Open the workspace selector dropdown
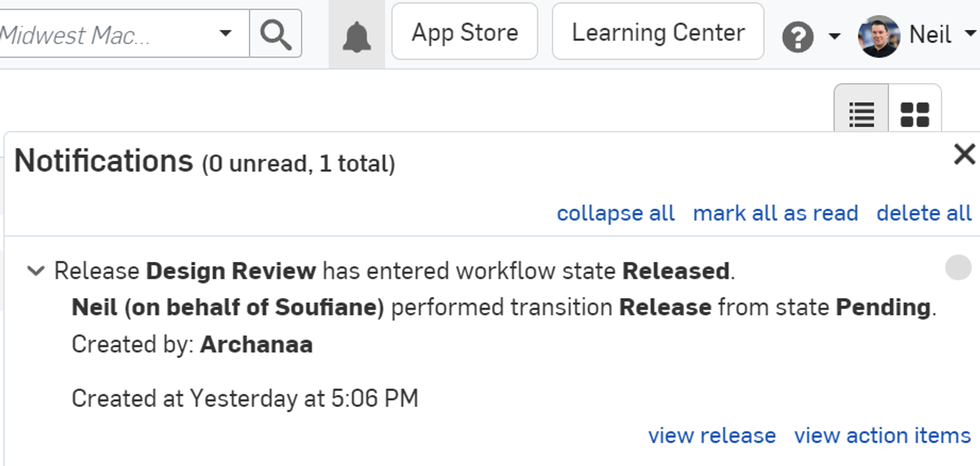The image size is (980, 466). click(x=227, y=33)
